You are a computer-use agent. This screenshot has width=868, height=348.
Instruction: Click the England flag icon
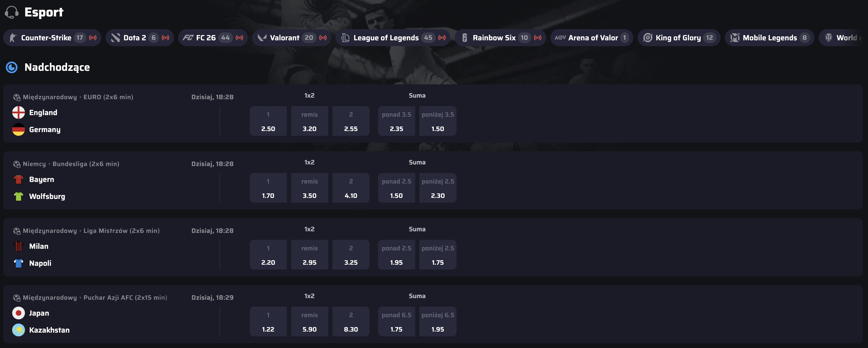[19, 113]
